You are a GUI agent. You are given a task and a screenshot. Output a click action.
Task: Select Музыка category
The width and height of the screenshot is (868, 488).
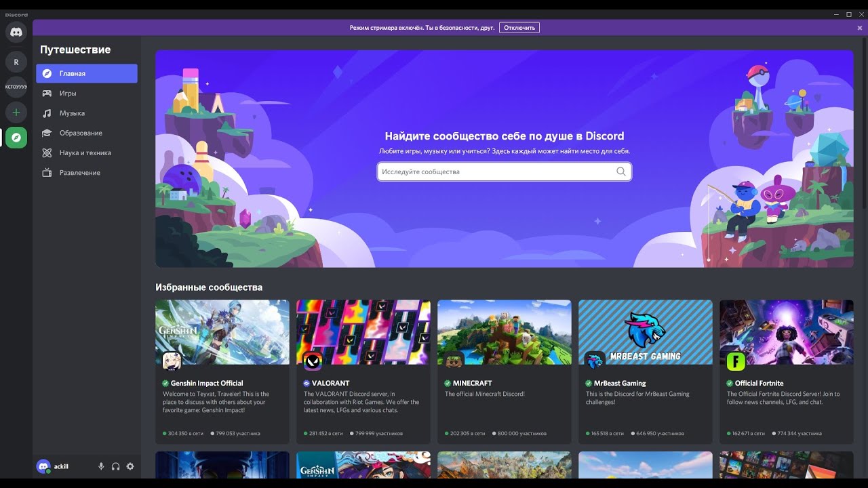tap(87, 113)
